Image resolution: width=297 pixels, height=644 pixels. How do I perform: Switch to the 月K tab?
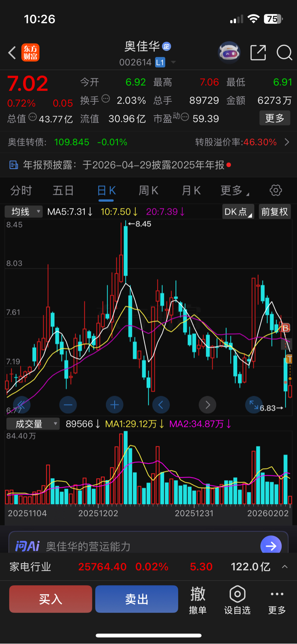pyautogui.click(x=191, y=191)
